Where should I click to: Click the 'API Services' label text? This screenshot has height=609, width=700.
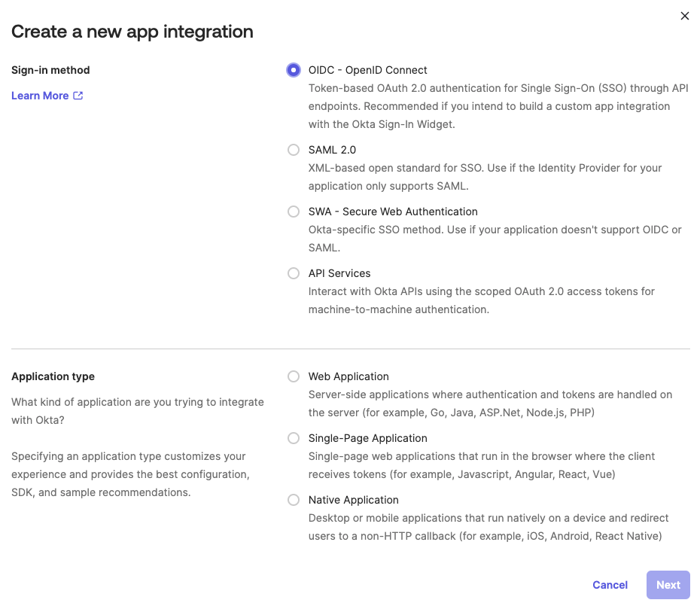click(x=339, y=273)
